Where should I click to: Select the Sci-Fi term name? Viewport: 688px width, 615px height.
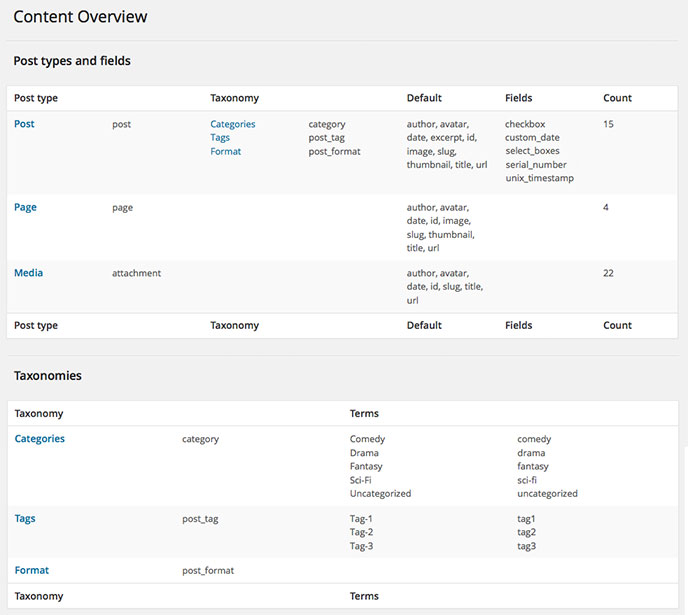coord(362,480)
